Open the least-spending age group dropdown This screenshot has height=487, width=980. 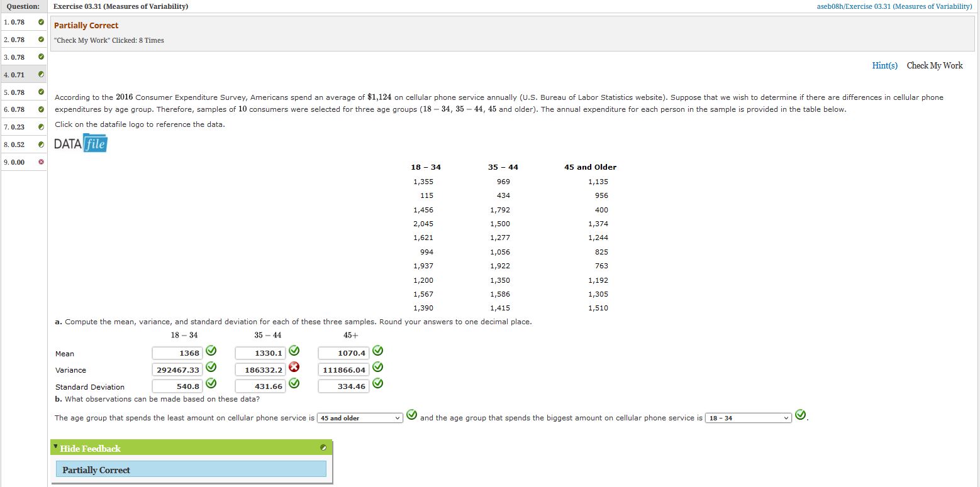[x=359, y=418]
